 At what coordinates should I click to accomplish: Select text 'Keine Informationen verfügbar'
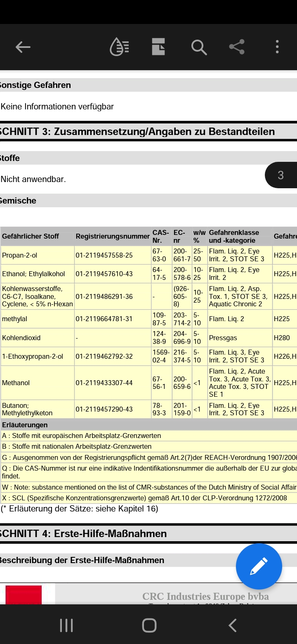coord(57,107)
